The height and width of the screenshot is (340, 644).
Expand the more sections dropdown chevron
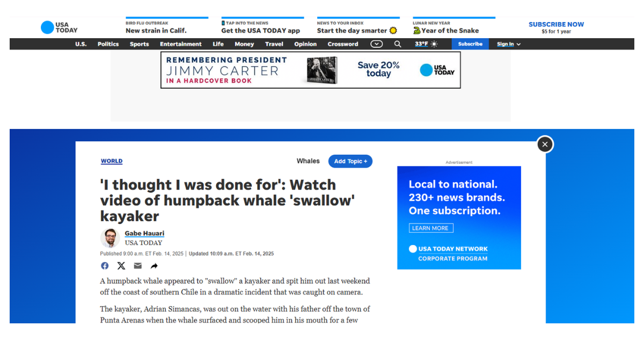point(377,44)
